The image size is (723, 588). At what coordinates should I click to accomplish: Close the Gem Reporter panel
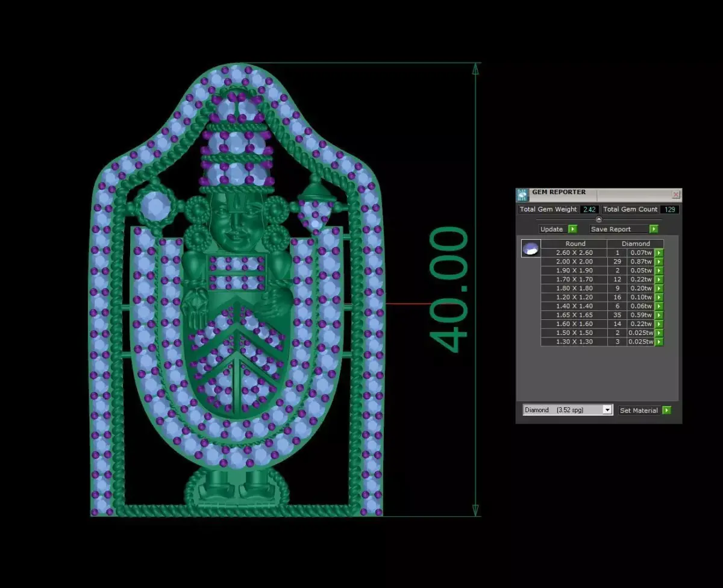point(676,195)
